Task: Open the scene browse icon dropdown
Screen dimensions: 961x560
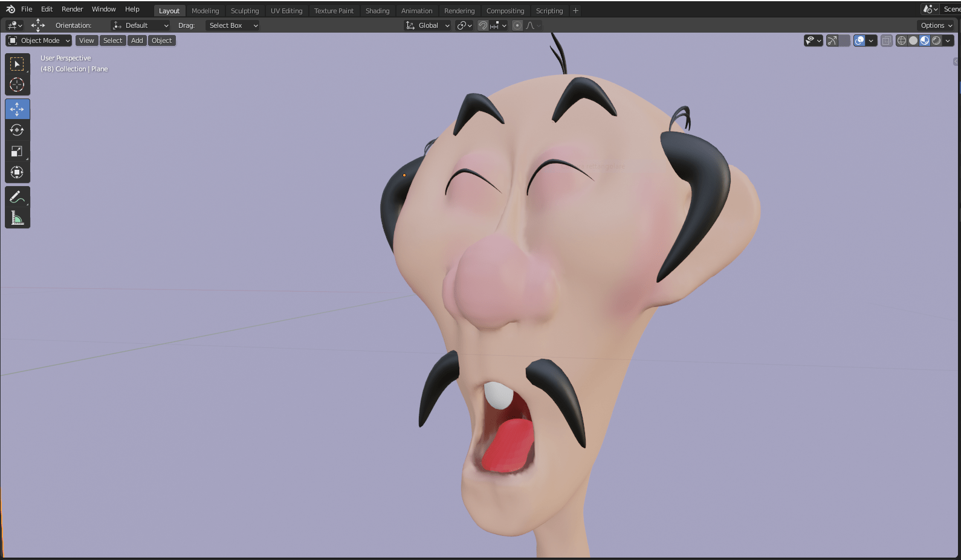Action: click(930, 9)
